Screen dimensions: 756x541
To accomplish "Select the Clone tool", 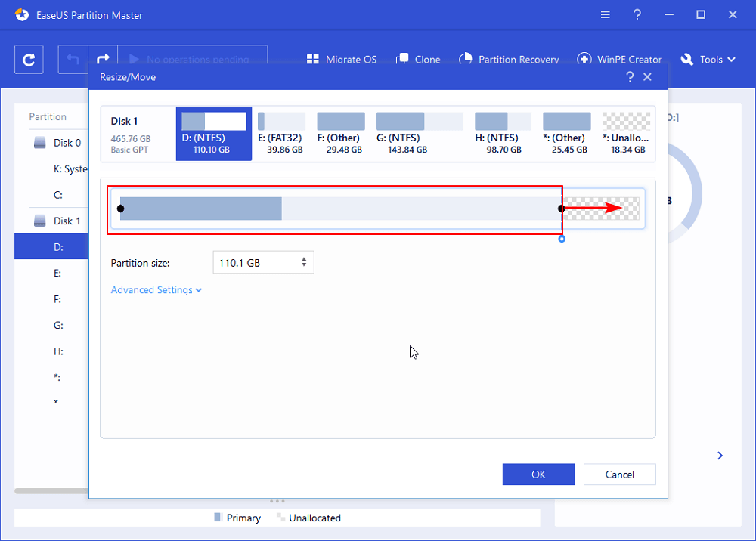I will click(419, 59).
